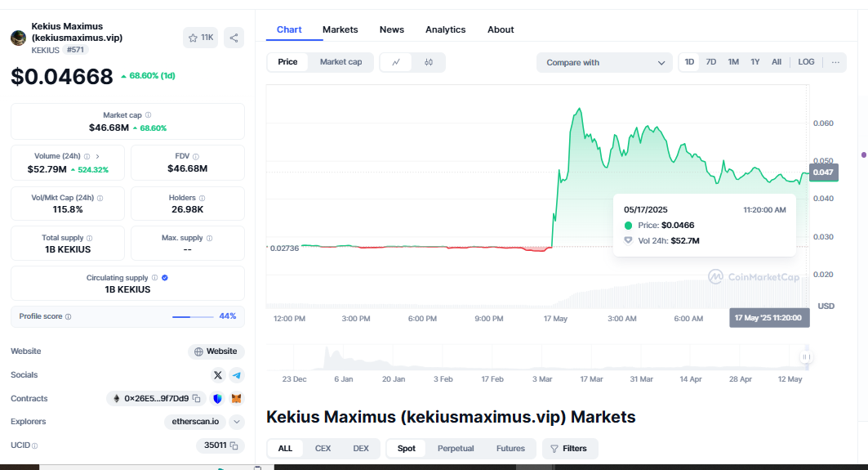Screen dimensions: 868x470
Task: Switch to candlestick chart icon
Action: [429, 62]
